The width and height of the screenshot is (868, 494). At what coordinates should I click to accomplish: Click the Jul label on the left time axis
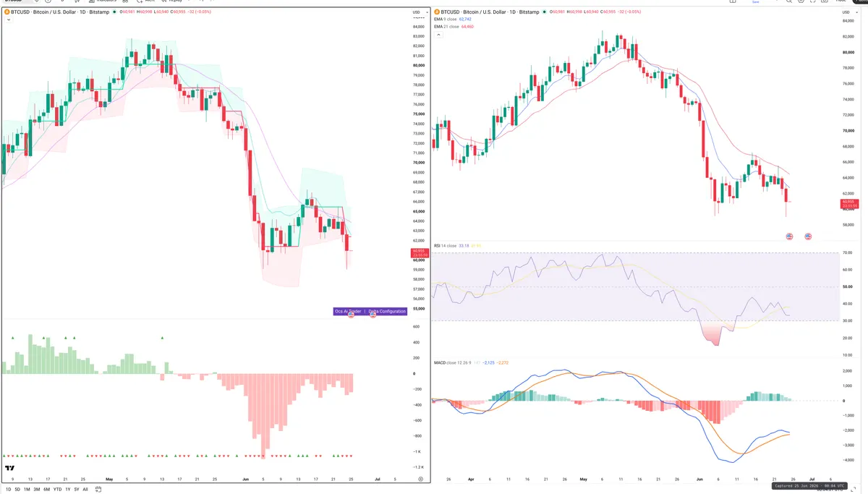point(377,479)
